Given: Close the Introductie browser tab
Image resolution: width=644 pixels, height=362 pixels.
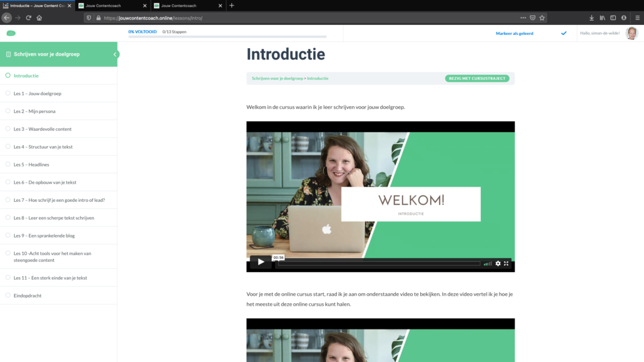Looking at the screenshot, I should click(x=69, y=6).
